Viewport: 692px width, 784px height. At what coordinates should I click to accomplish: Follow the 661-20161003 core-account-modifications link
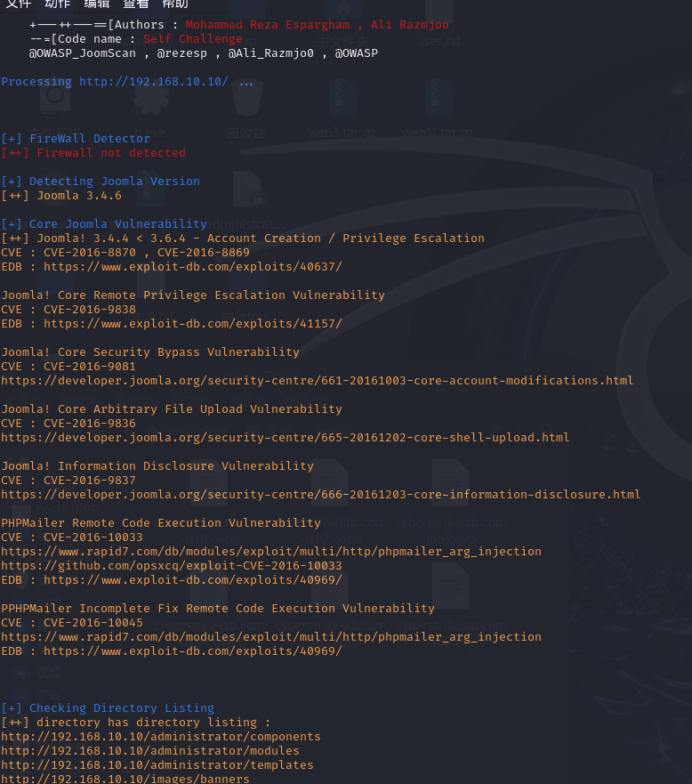317,381
